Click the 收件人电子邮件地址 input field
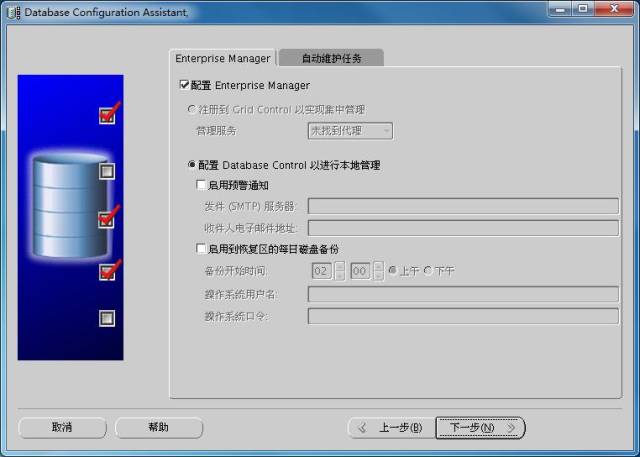 pyautogui.click(x=463, y=228)
